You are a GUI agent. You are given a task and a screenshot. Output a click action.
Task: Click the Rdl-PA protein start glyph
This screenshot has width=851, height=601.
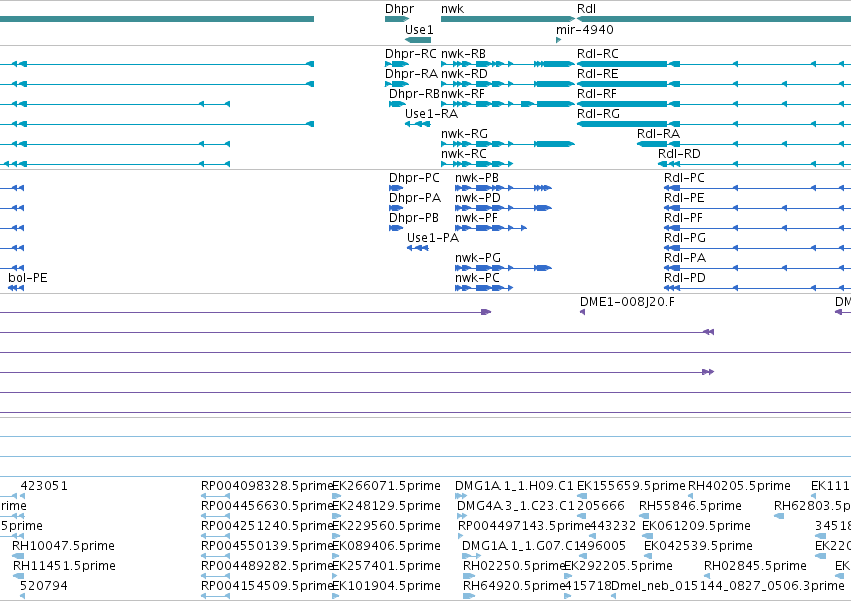coord(672,269)
